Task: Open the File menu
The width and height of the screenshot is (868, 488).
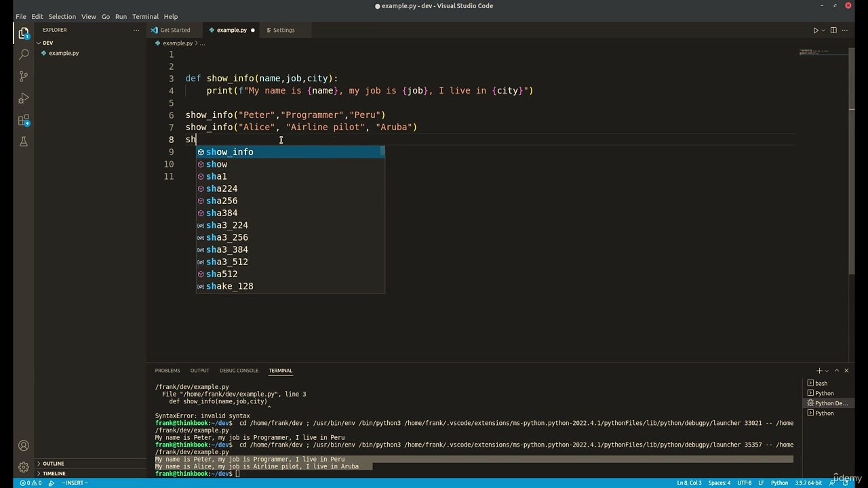Action: pyautogui.click(x=21, y=16)
